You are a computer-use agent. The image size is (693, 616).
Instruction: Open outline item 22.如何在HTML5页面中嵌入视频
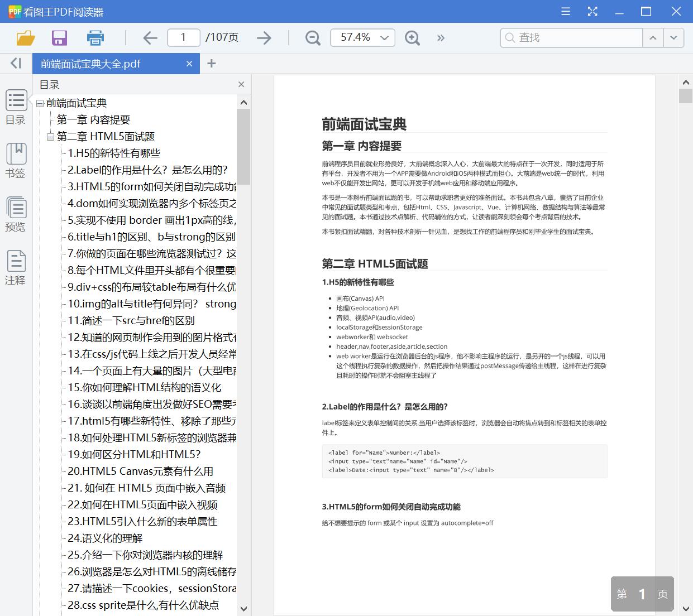coord(142,505)
